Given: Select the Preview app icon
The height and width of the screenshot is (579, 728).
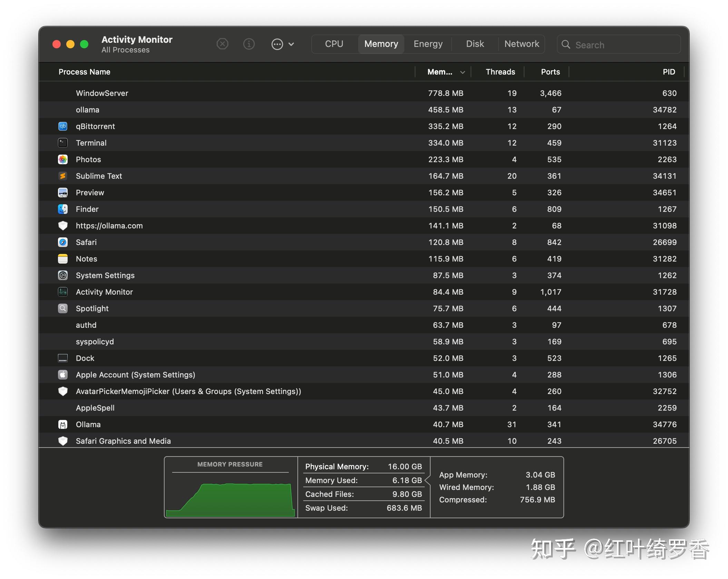Looking at the screenshot, I should (x=63, y=192).
